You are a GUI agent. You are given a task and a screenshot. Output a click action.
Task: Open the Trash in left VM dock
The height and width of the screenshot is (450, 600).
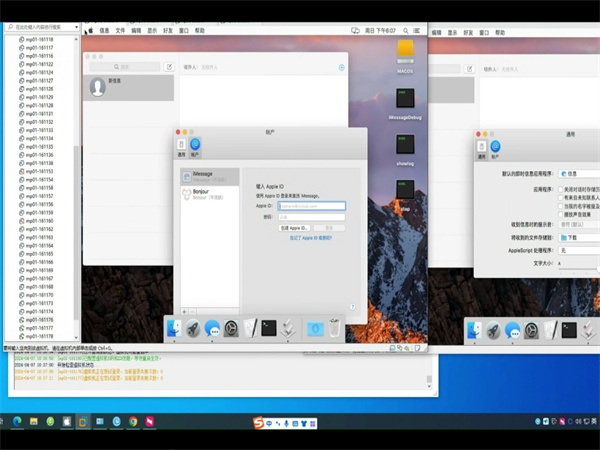coord(334,328)
